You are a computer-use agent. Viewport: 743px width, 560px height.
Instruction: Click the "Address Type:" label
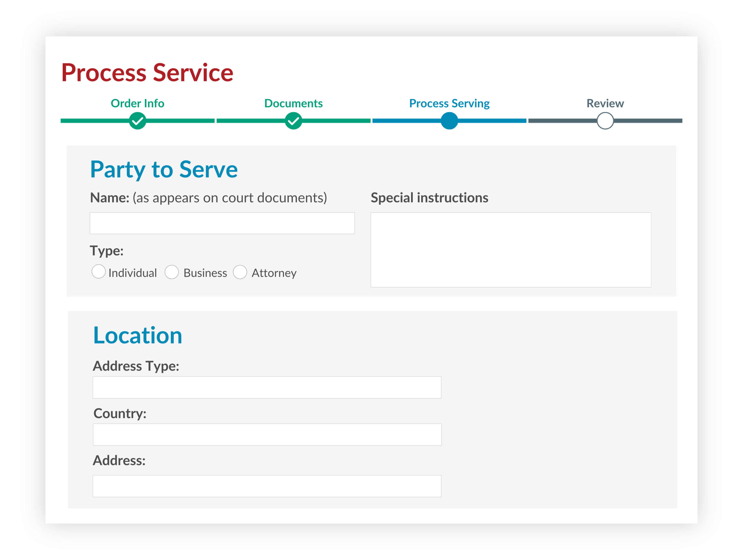(x=136, y=366)
